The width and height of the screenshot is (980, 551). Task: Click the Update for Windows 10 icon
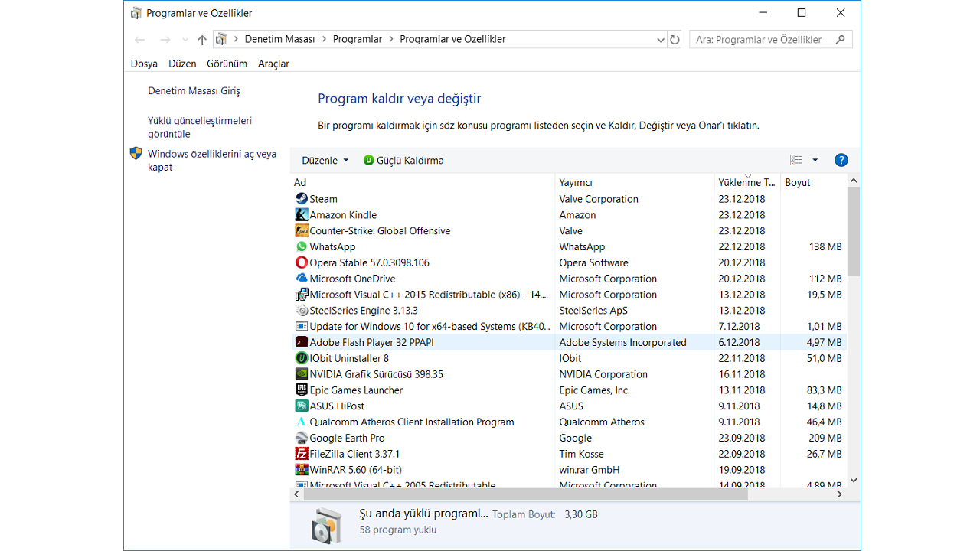[302, 327]
